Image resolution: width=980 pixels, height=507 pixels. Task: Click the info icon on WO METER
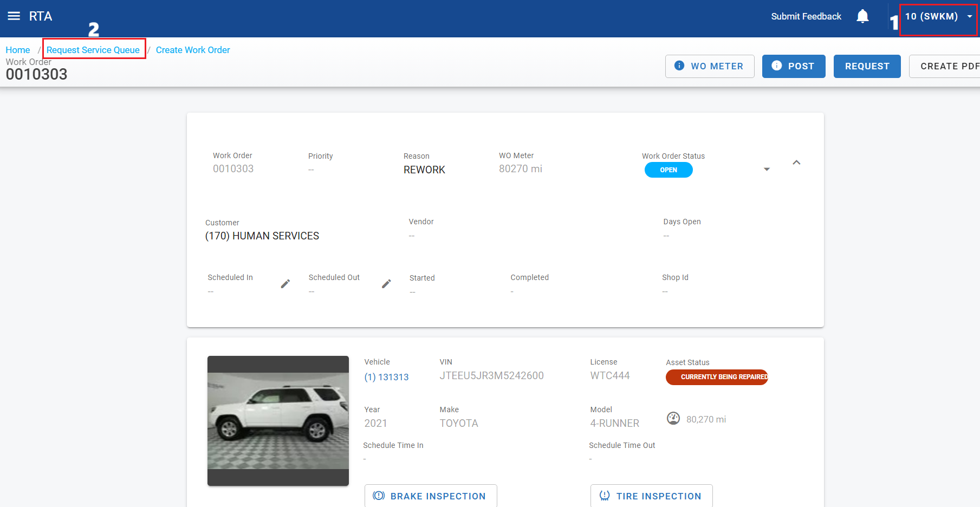679,66
